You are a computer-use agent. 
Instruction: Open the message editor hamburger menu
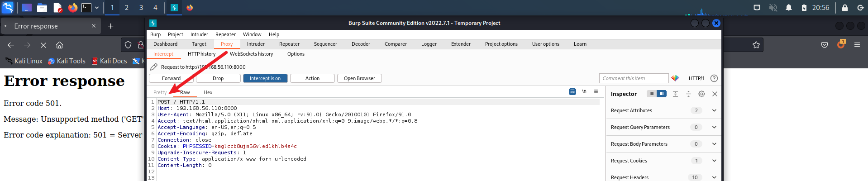[x=596, y=91]
